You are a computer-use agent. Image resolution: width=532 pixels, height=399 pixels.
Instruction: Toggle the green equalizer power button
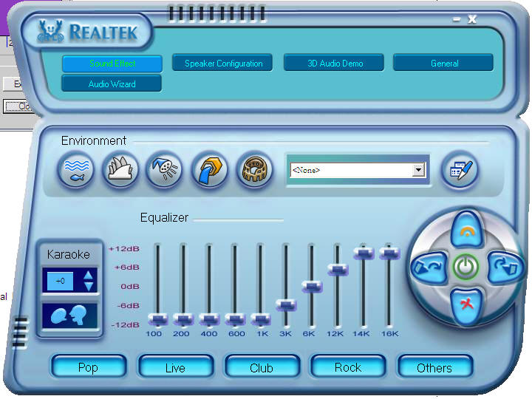(x=466, y=267)
